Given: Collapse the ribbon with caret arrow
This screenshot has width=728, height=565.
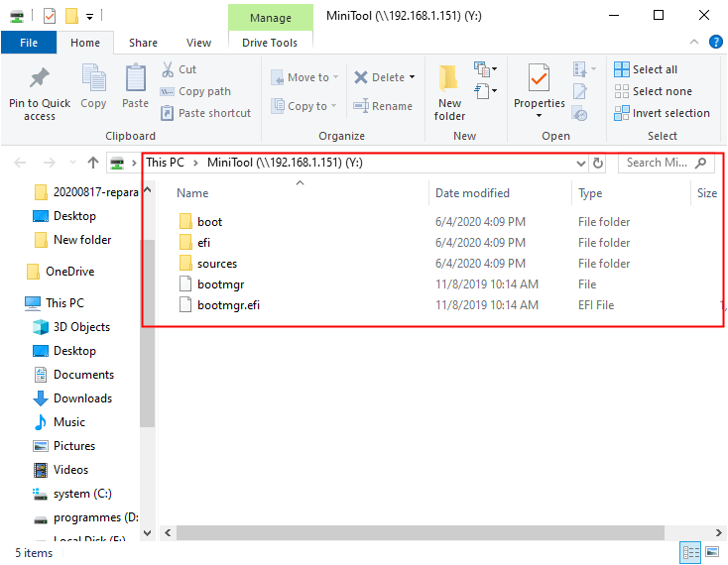Looking at the screenshot, I should pyautogui.click(x=694, y=42).
